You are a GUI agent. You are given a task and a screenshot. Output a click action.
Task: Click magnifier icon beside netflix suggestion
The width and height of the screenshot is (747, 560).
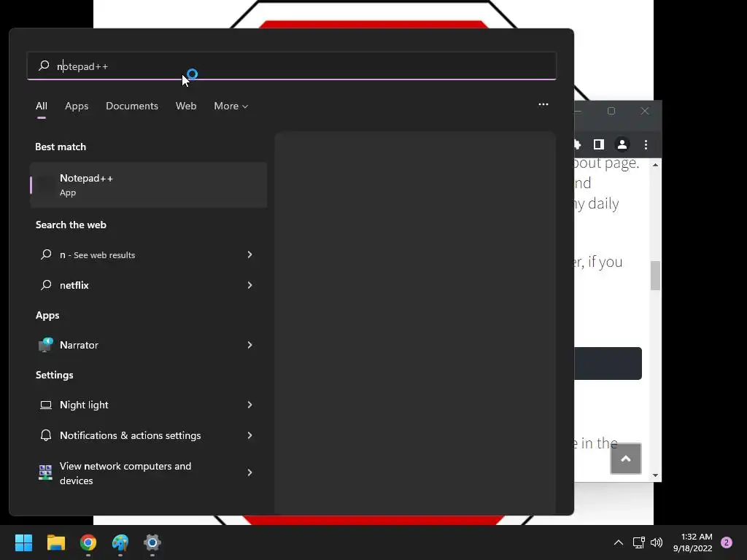[x=46, y=285]
